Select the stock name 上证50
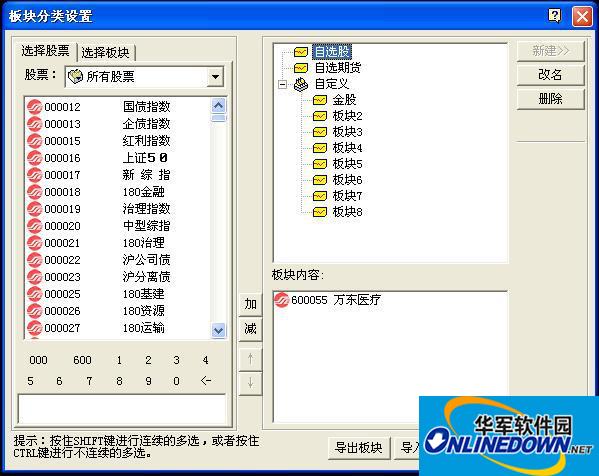 145,158
